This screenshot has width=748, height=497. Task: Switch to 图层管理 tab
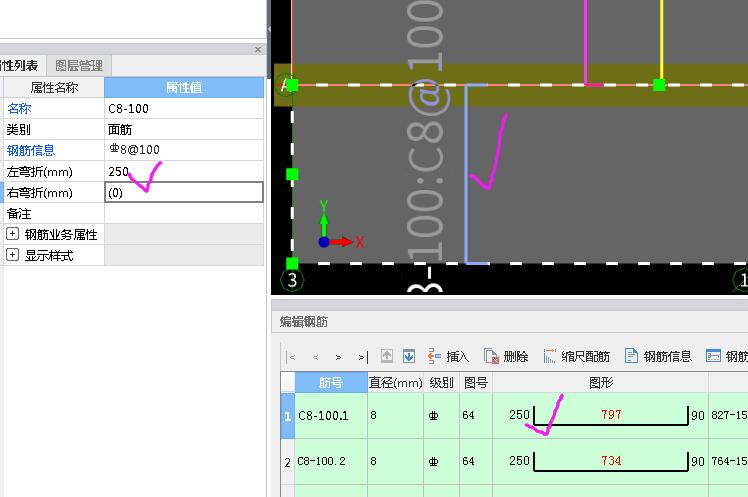click(x=79, y=65)
